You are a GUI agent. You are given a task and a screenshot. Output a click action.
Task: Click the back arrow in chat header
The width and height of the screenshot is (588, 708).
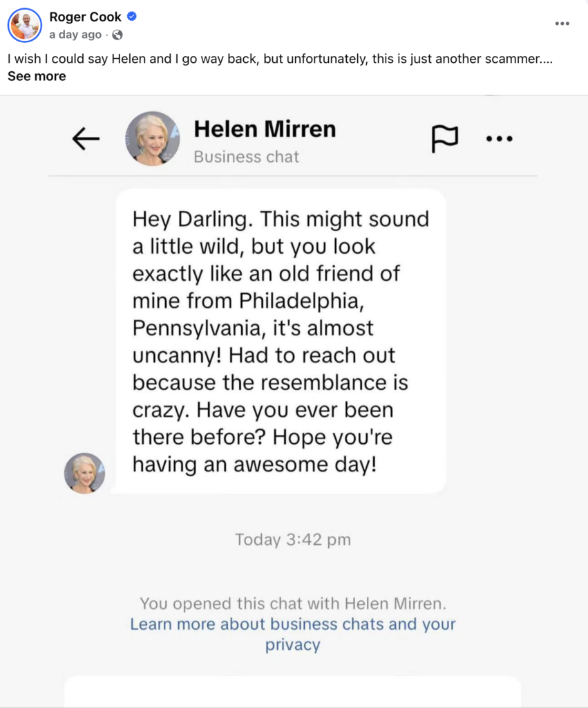pyautogui.click(x=86, y=139)
